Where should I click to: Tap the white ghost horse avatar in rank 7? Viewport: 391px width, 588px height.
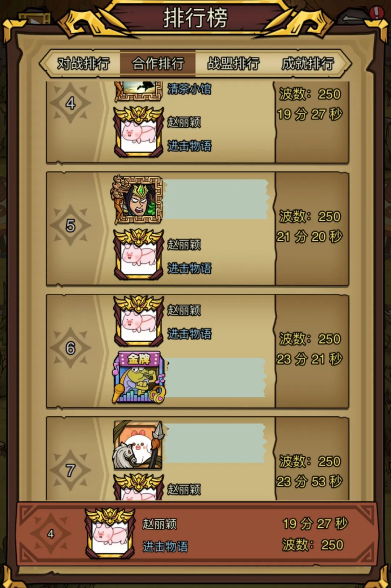click(138, 445)
